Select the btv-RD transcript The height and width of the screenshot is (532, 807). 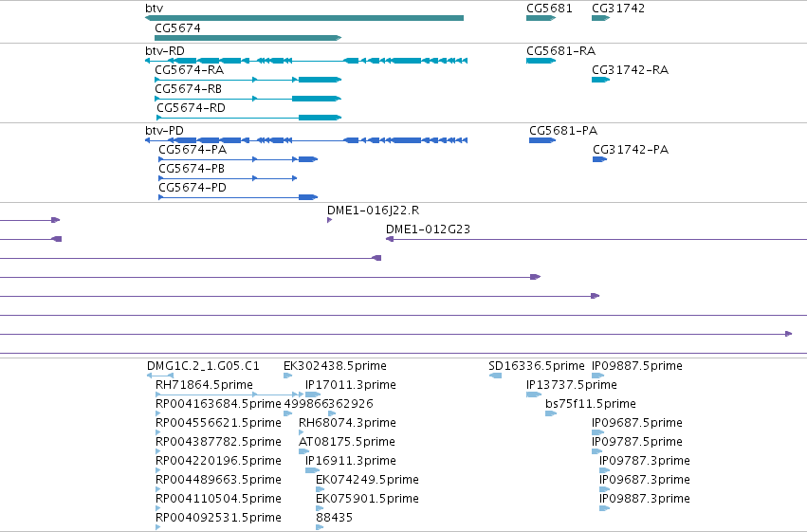(x=306, y=61)
